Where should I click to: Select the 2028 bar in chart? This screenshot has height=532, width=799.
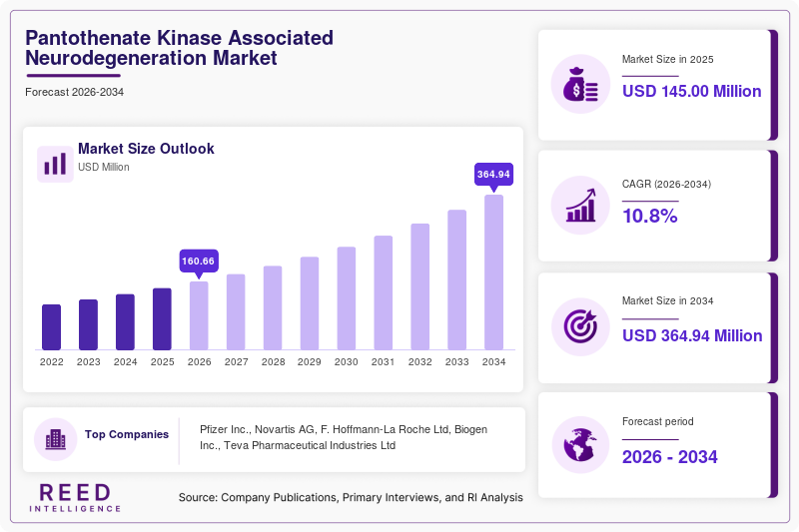[x=273, y=308]
